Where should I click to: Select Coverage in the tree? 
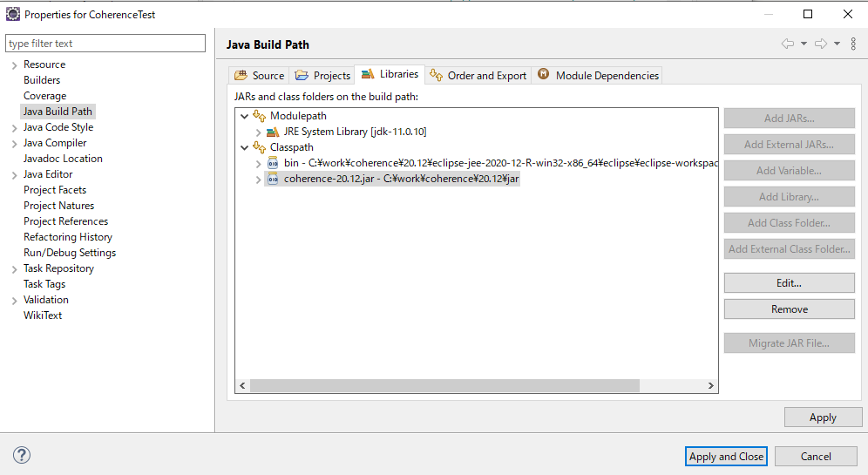(44, 96)
